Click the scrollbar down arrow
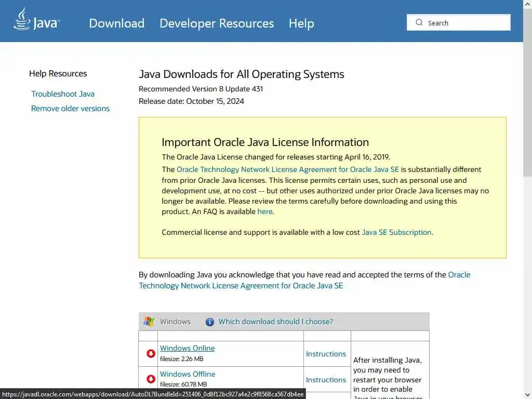 click(x=528, y=395)
